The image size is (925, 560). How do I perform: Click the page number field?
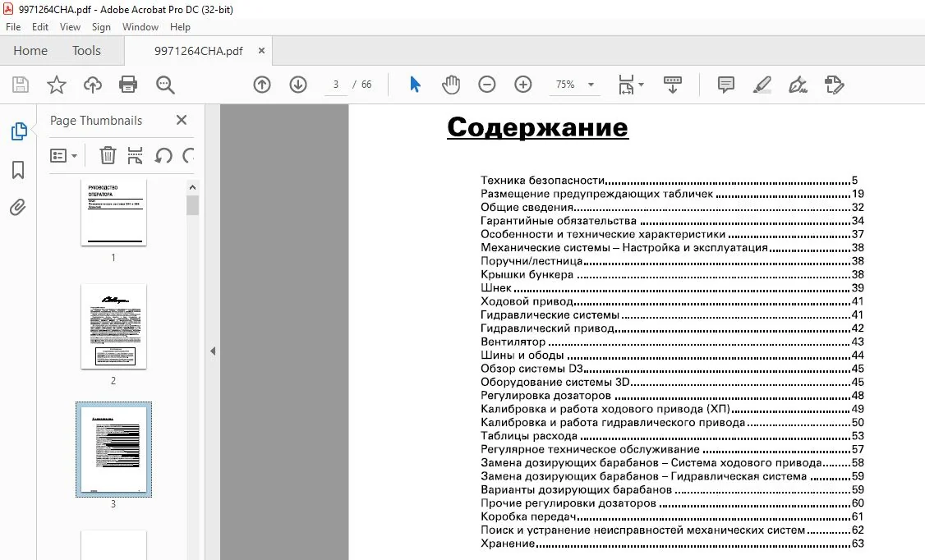[336, 85]
